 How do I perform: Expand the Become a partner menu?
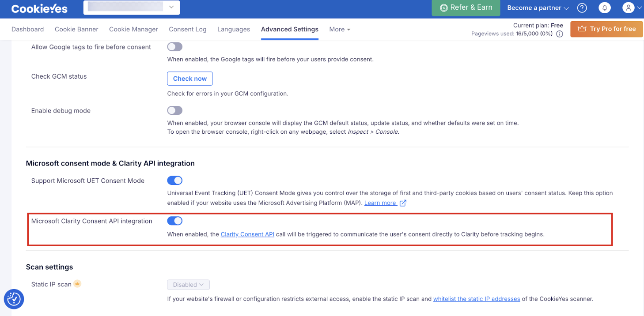pyautogui.click(x=538, y=8)
